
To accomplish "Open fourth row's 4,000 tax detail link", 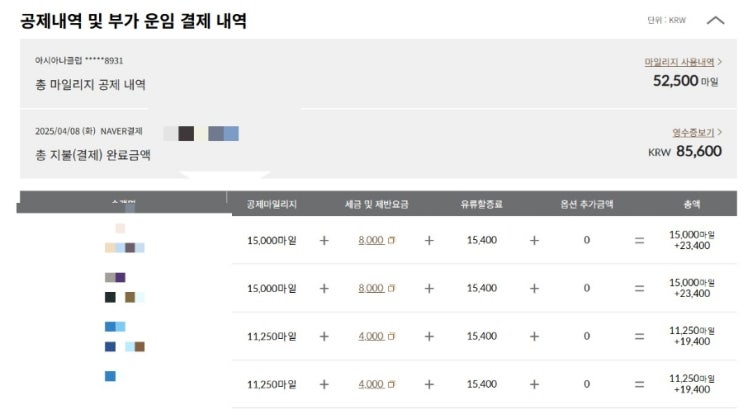I will [x=370, y=384].
